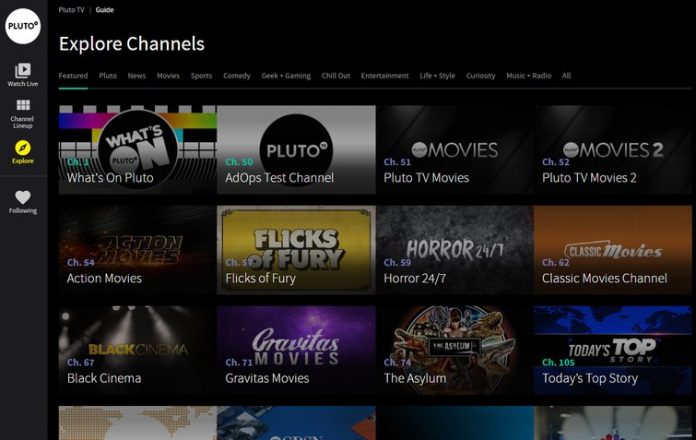Open Watch Live from the sidebar
Image resolution: width=696 pixels, height=440 pixels.
23,75
